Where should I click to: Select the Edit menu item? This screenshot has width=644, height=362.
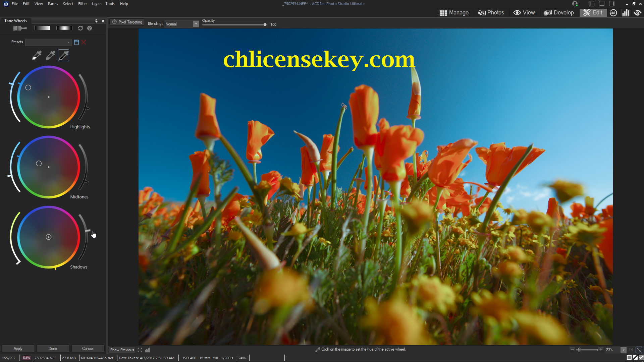(25, 4)
